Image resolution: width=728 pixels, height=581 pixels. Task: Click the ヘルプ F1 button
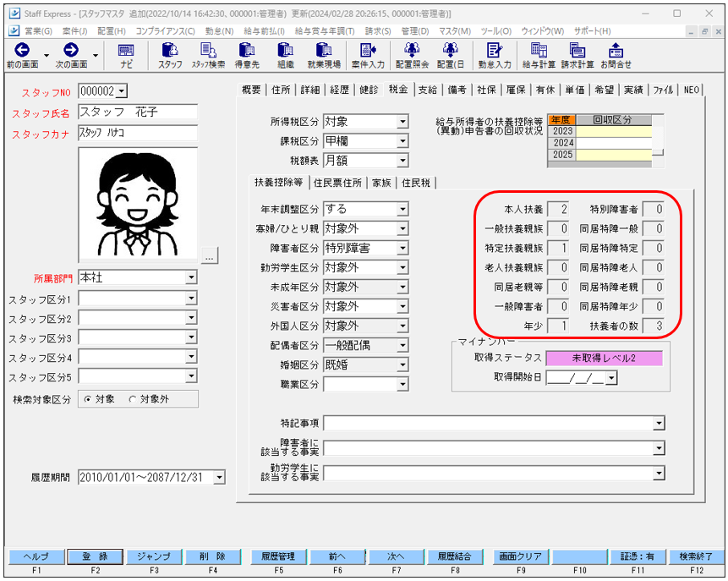pyautogui.click(x=36, y=556)
